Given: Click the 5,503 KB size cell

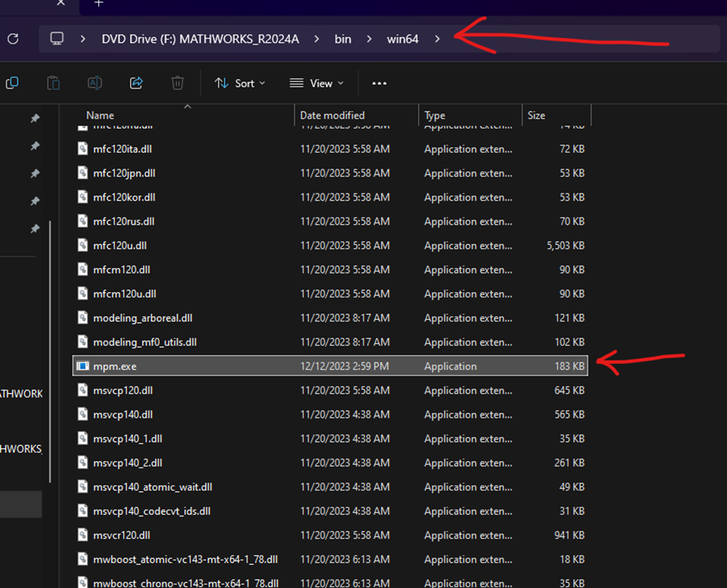Looking at the screenshot, I should [x=566, y=245].
